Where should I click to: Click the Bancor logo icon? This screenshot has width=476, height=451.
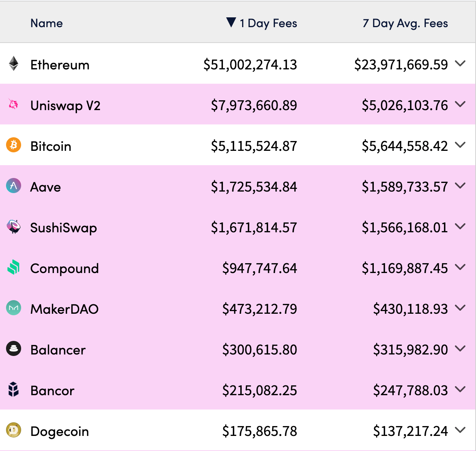(x=14, y=389)
